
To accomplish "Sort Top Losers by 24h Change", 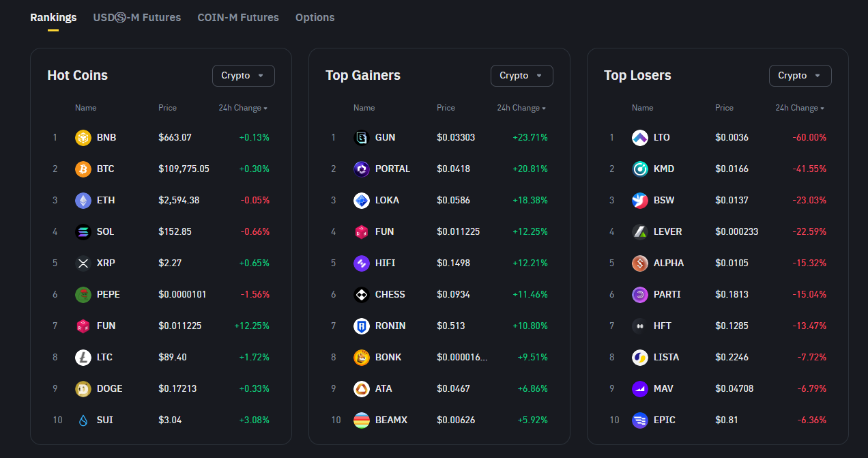I will point(800,108).
